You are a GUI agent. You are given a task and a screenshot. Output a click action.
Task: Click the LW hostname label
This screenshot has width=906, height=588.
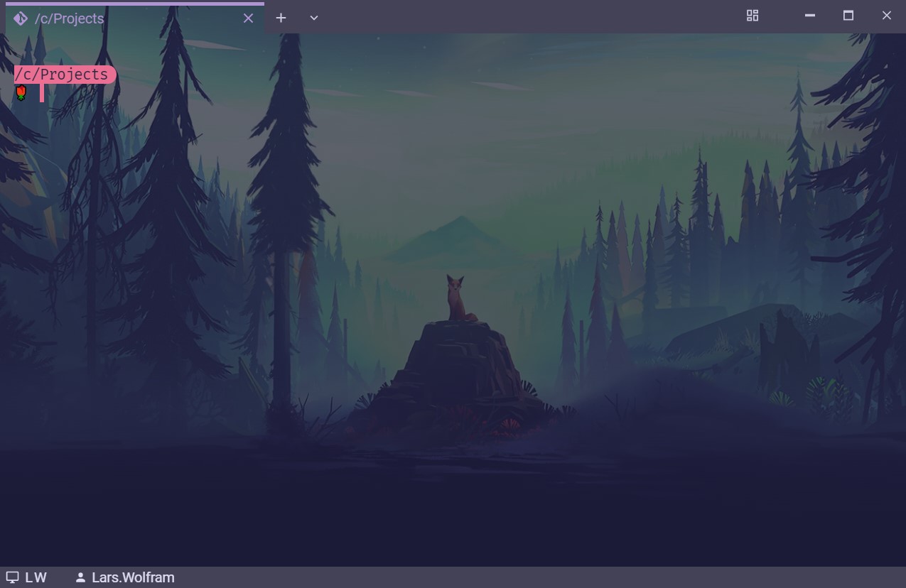coord(36,578)
